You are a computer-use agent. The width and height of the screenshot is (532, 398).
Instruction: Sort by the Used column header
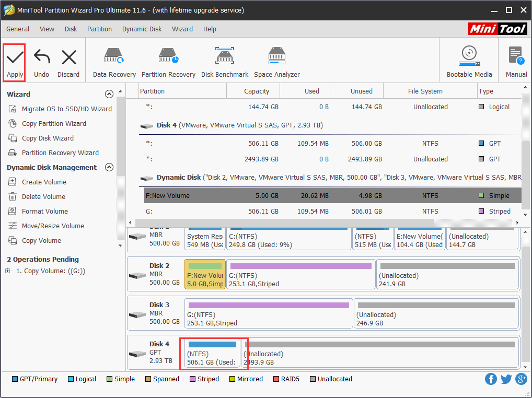pos(305,91)
